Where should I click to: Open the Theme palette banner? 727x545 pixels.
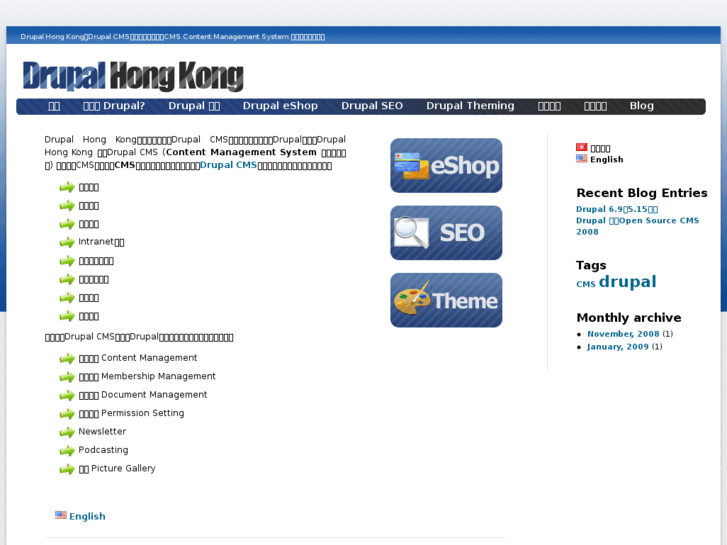[x=446, y=300]
